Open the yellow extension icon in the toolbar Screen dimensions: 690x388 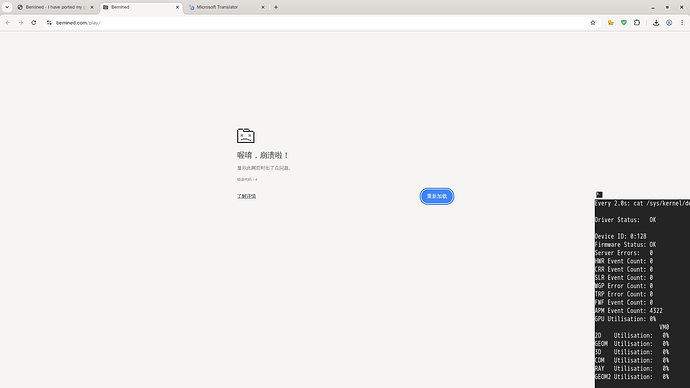611,22
